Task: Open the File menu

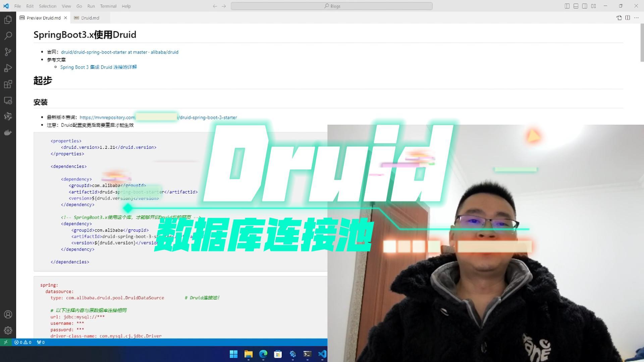Action: [17, 6]
